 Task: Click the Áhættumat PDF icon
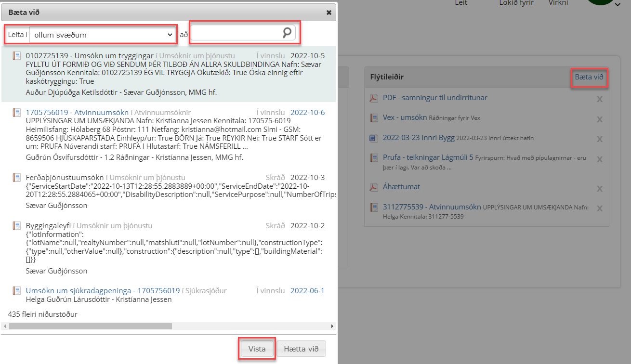click(373, 187)
